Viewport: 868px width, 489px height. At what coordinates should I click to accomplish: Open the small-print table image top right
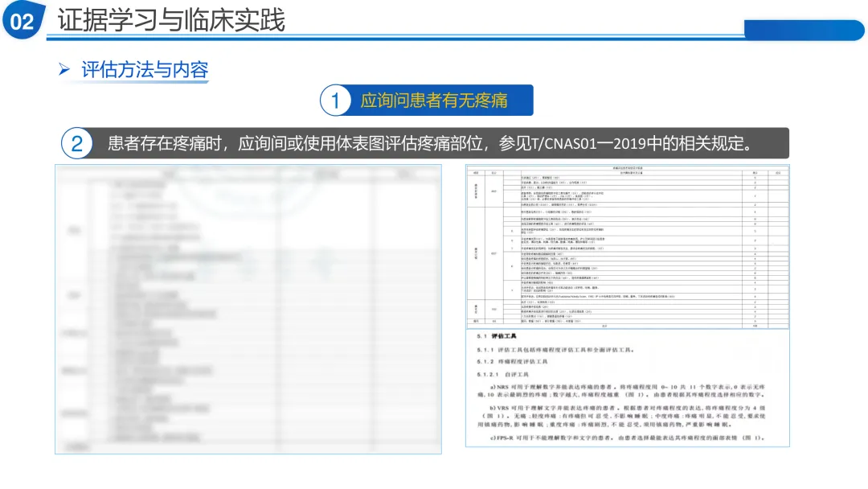coord(627,246)
